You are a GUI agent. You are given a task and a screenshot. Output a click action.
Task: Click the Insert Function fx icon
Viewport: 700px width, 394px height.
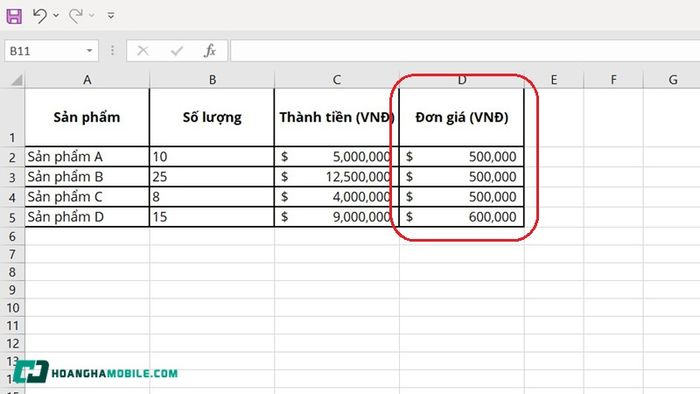210,51
